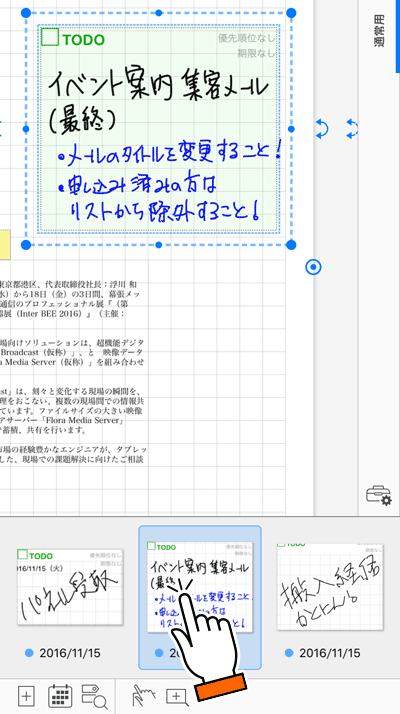Select the yellow sticky note at left edge
The image size is (400, 714).
[5, 245]
